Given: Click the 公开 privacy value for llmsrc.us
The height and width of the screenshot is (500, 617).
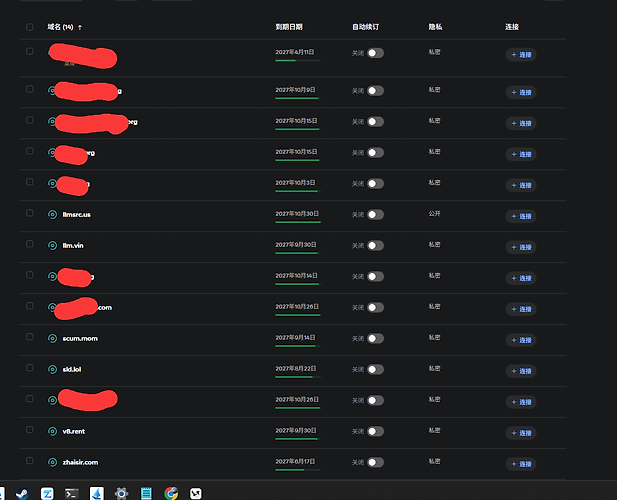Looking at the screenshot, I should 434,214.
